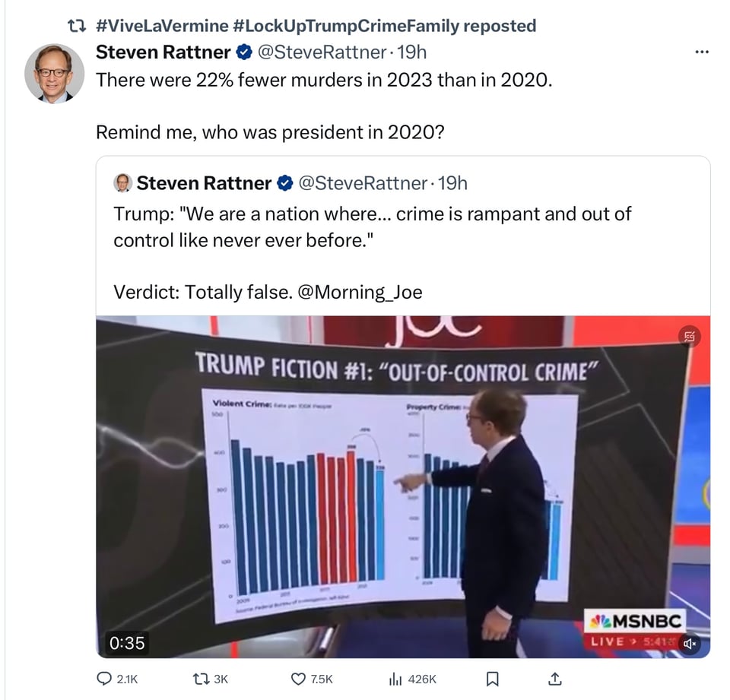Open the small avatar in the quoted tweet
730x700 pixels.
(122, 183)
